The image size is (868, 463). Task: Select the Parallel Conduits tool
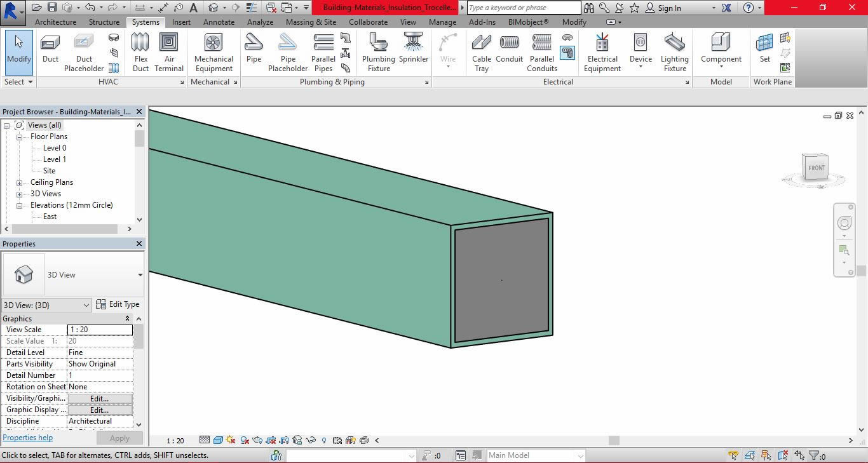pyautogui.click(x=542, y=53)
